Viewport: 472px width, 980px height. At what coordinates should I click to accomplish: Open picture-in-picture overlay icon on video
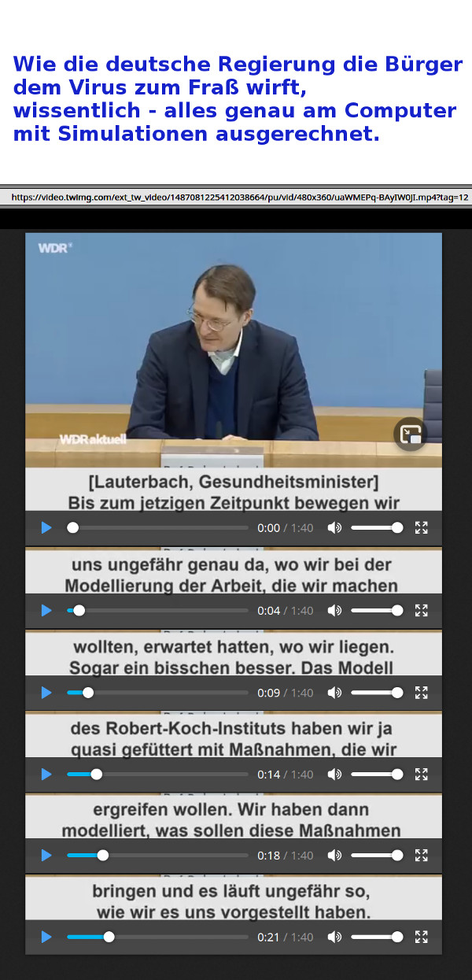point(411,434)
